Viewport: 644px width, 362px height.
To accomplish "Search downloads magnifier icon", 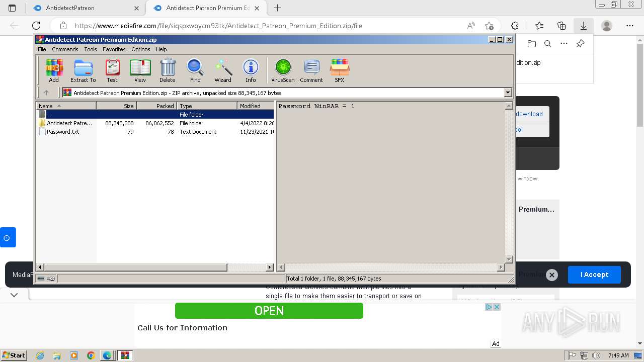I will point(548,44).
